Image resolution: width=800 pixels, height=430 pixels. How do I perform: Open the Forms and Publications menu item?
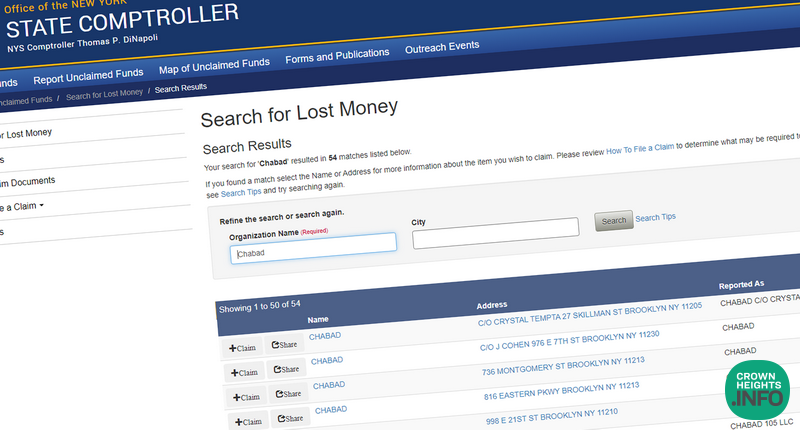337,55
